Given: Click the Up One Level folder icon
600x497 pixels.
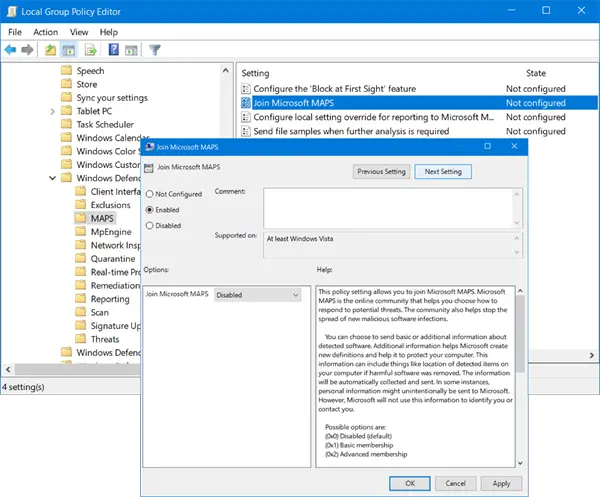Looking at the screenshot, I should [x=50, y=49].
